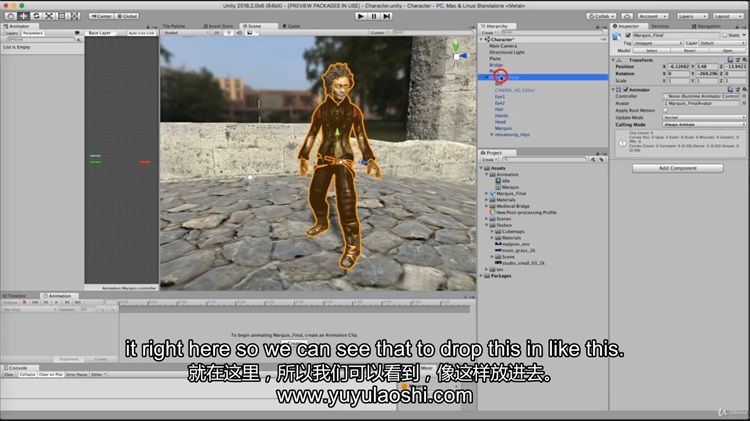Click the GameObject cube icon in Inspector
The height and width of the screenshot is (421, 750).
click(617, 36)
